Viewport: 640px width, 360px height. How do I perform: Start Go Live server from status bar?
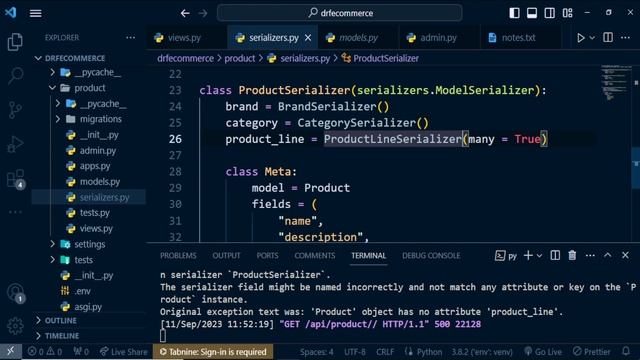543,351
